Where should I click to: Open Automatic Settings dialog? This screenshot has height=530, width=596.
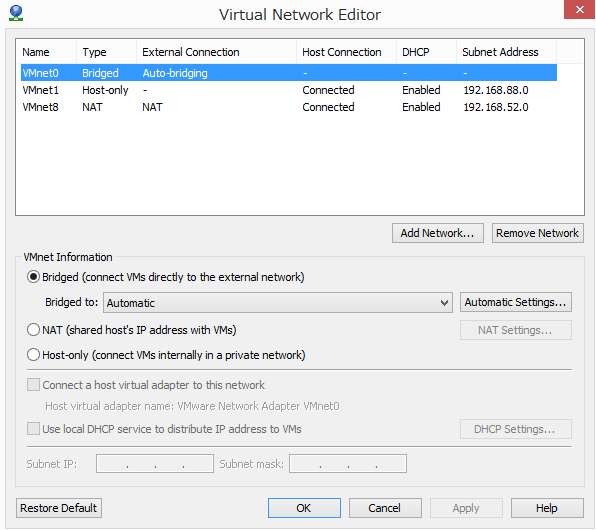coord(516,302)
